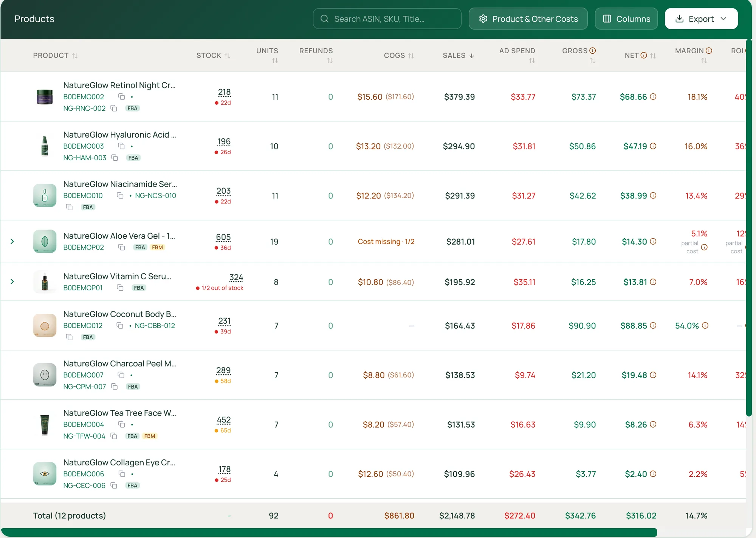Open net info icon beside $88.85
Viewport: 756px width, 538px height.
tap(653, 326)
